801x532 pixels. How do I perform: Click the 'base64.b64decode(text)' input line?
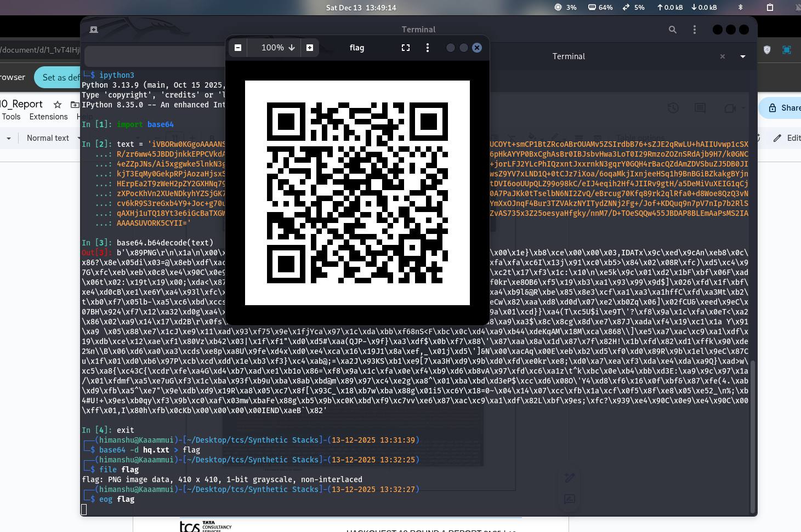pos(147,243)
